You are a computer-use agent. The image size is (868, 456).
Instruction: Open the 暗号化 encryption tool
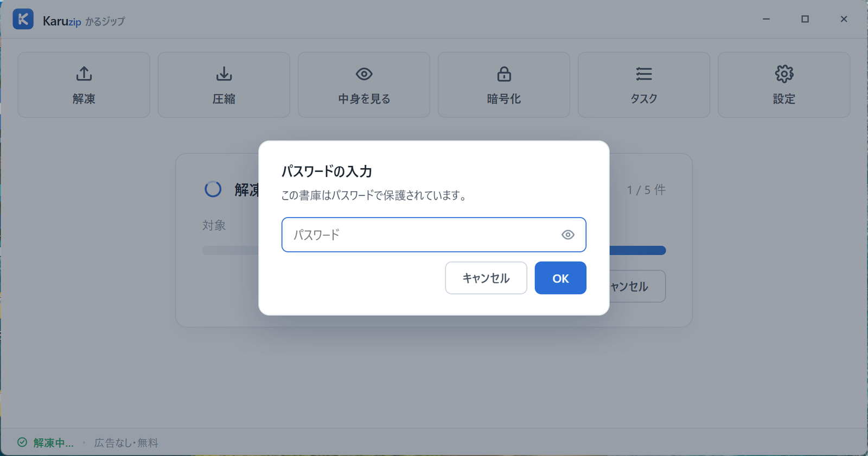(503, 85)
